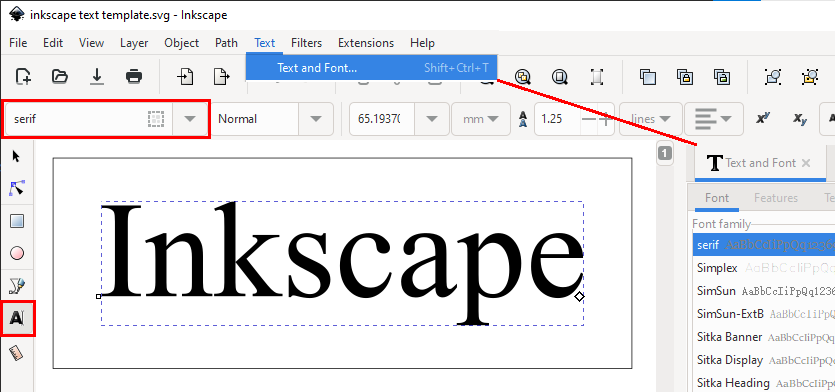Select 'Simplex' in the font family list

[x=764, y=268]
